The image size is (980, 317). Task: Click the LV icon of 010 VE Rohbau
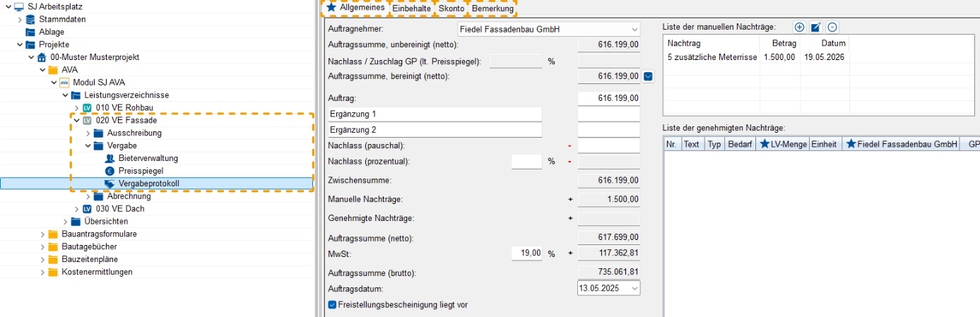pos(87,108)
